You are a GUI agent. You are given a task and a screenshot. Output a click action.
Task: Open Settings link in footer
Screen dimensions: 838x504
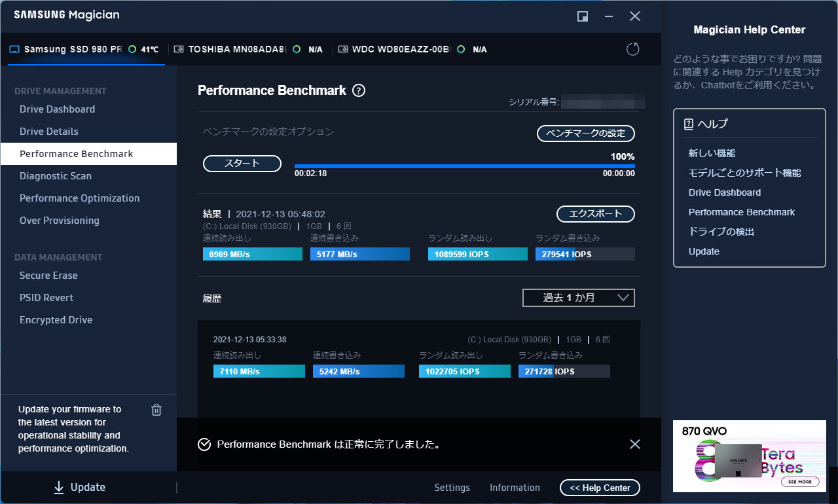(452, 488)
